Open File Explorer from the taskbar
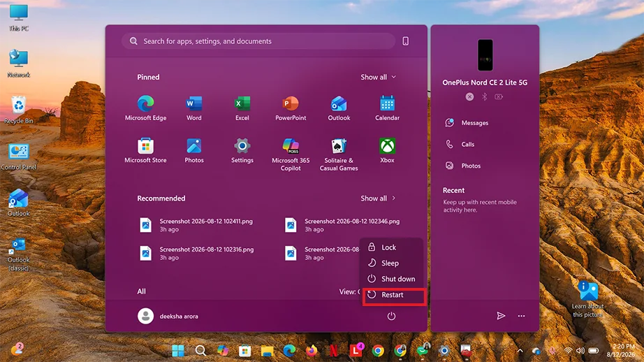 267,351
